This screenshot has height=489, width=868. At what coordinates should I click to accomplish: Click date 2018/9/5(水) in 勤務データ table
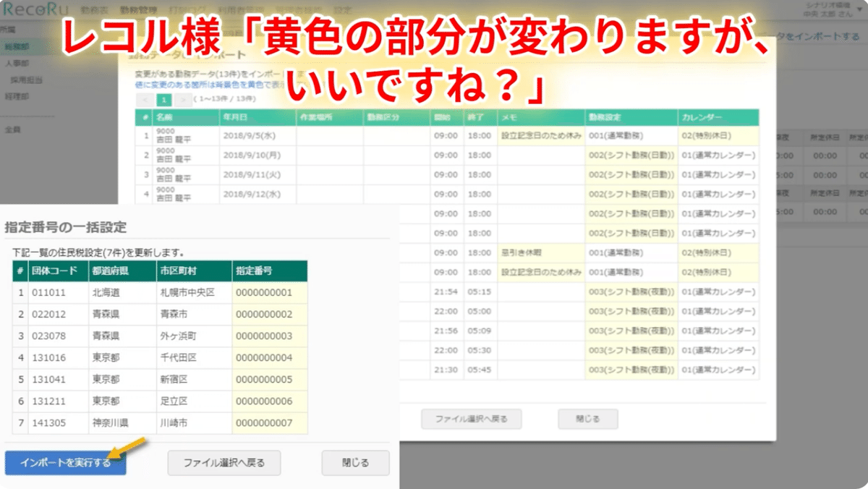[258, 135]
